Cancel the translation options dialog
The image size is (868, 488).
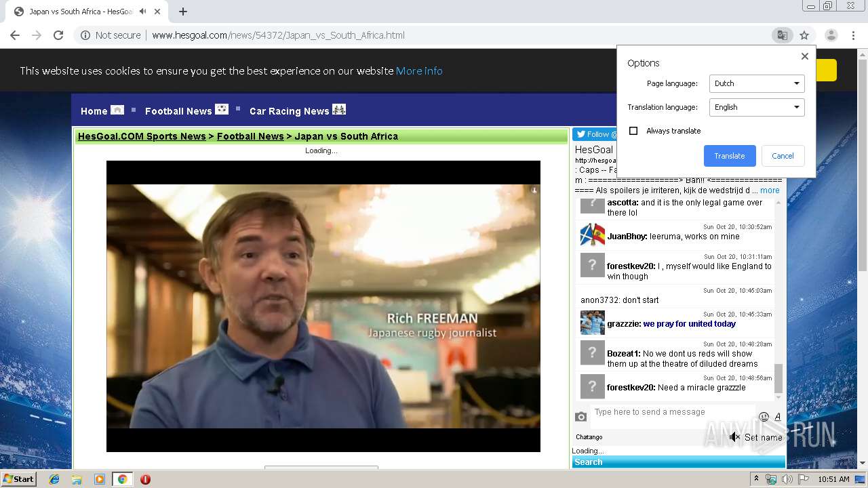pyautogui.click(x=783, y=156)
